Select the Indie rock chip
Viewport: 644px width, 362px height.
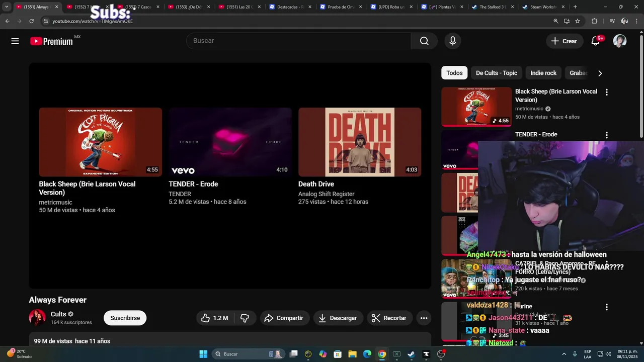(x=543, y=73)
